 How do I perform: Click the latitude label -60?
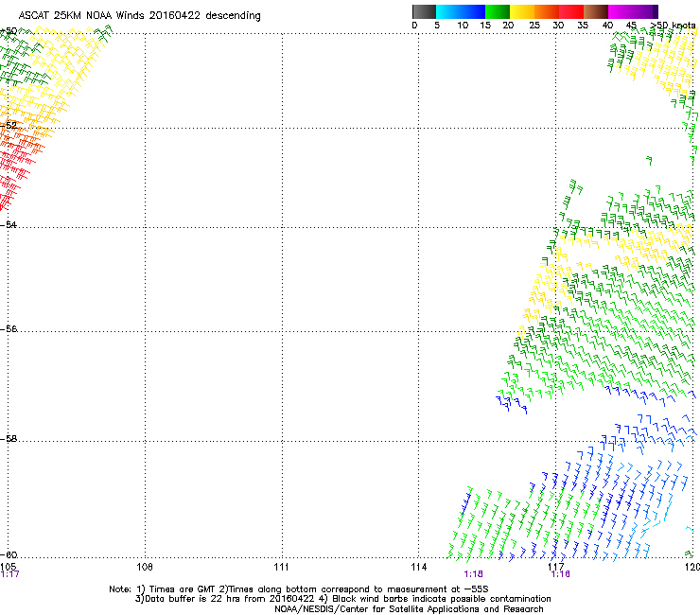[9, 554]
